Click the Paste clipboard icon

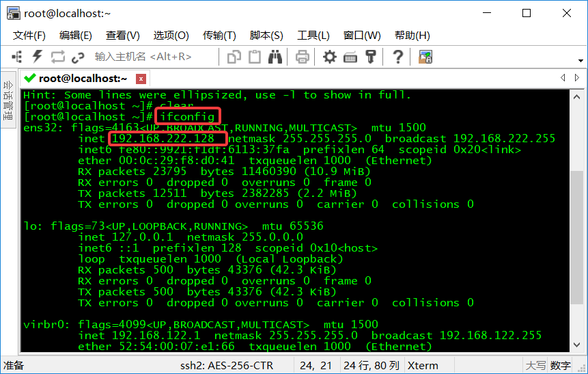tap(255, 57)
